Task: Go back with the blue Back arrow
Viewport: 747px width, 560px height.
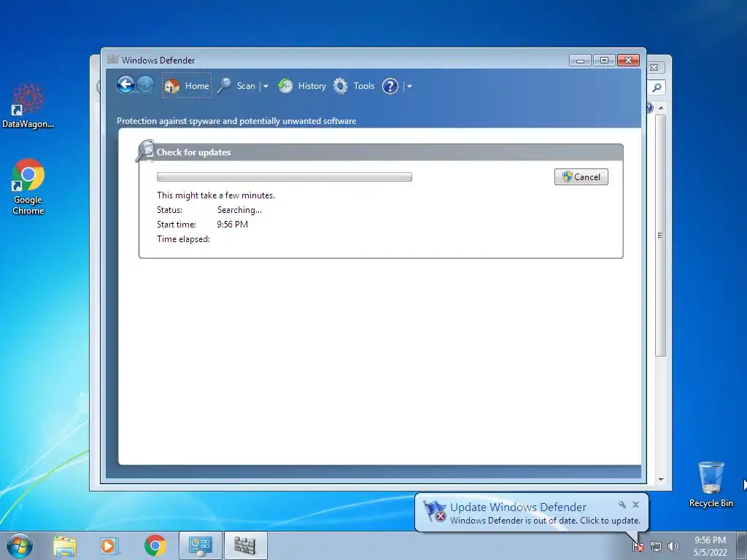Action: coord(125,85)
